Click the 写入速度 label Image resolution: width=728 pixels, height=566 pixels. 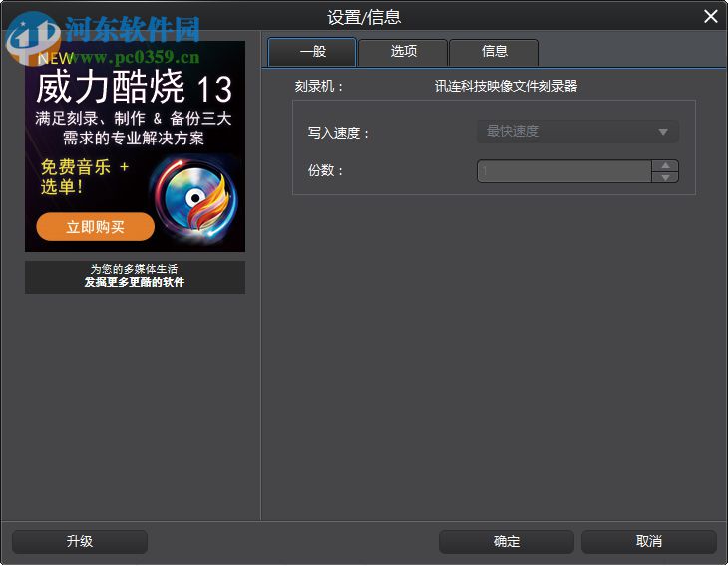click(338, 134)
